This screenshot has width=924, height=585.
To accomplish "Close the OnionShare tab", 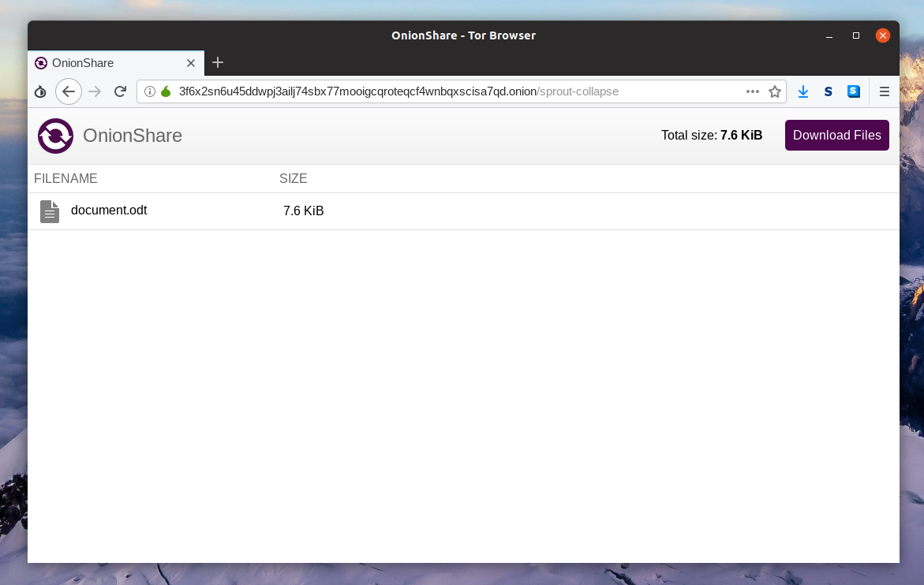I will tap(191, 63).
